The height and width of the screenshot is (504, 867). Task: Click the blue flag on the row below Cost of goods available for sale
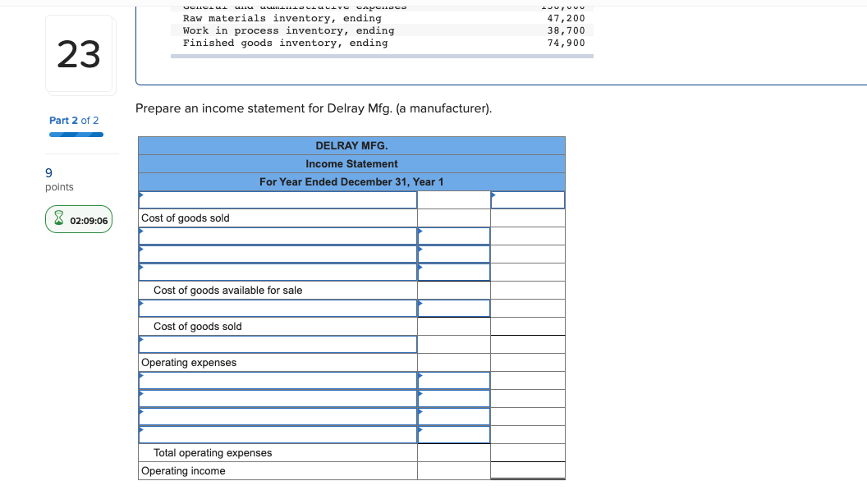click(141, 303)
